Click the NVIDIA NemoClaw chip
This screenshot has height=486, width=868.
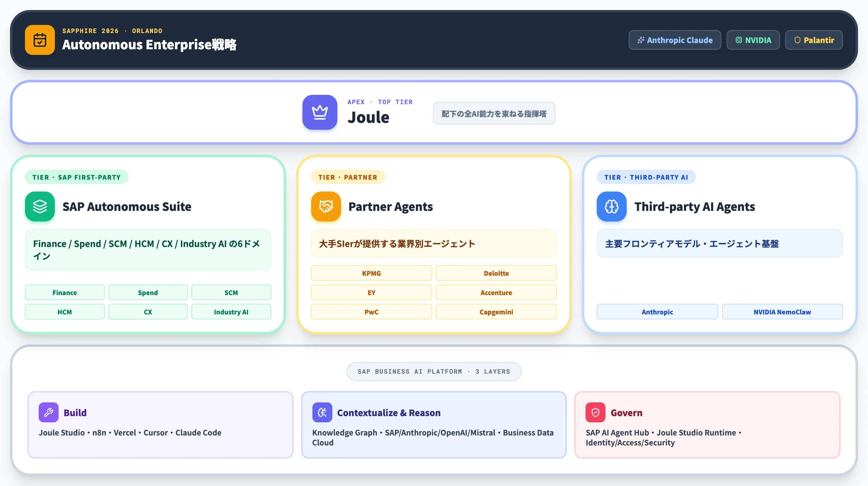pos(782,312)
